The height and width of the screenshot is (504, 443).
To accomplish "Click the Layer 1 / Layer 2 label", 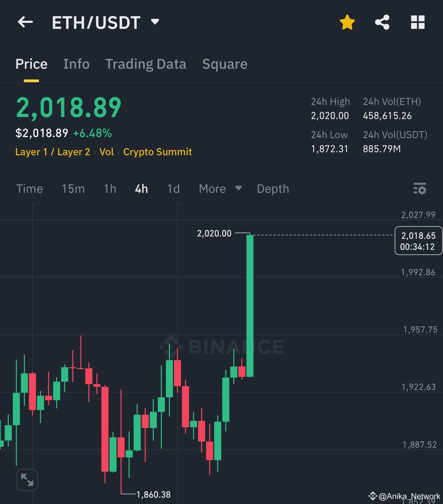I will tap(52, 152).
